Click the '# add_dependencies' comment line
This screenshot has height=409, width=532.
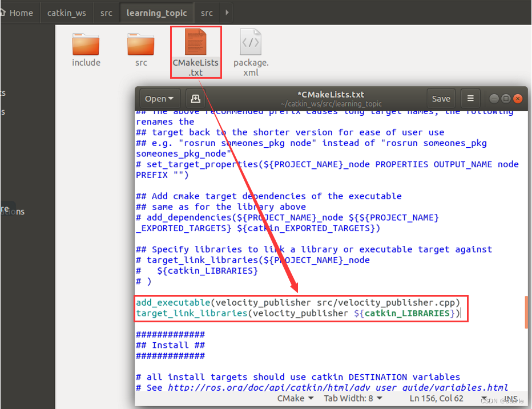pos(287,223)
